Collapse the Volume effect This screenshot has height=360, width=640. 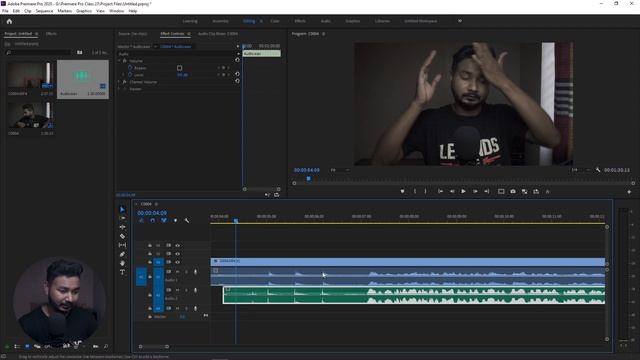point(120,60)
